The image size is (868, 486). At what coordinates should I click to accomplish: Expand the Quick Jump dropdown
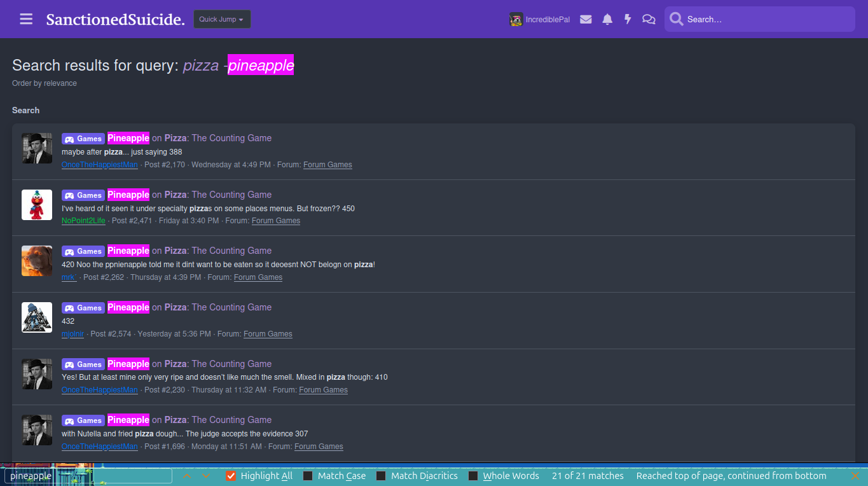click(x=222, y=19)
